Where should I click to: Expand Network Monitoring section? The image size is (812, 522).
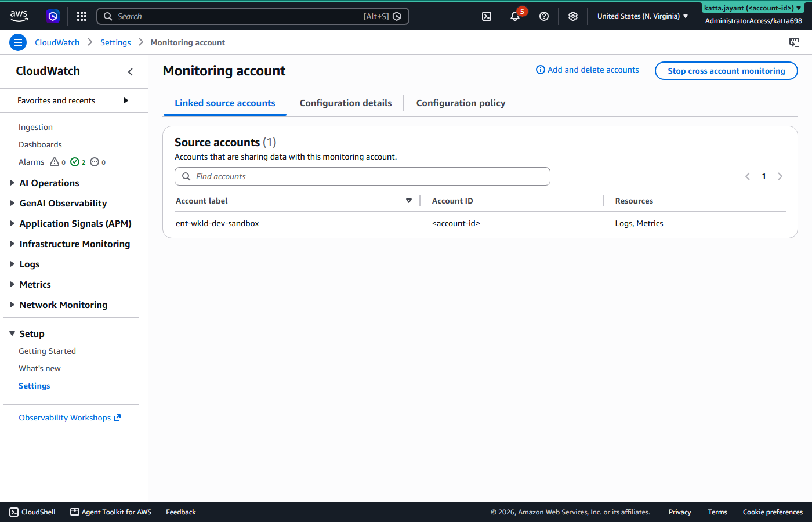click(12, 304)
